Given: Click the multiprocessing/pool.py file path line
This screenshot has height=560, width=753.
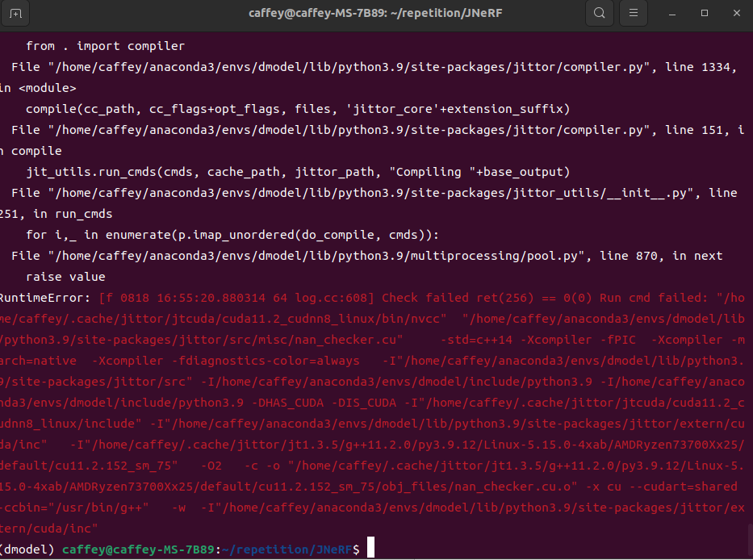Looking at the screenshot, I should pyautogui.click(x=367, y=256).
